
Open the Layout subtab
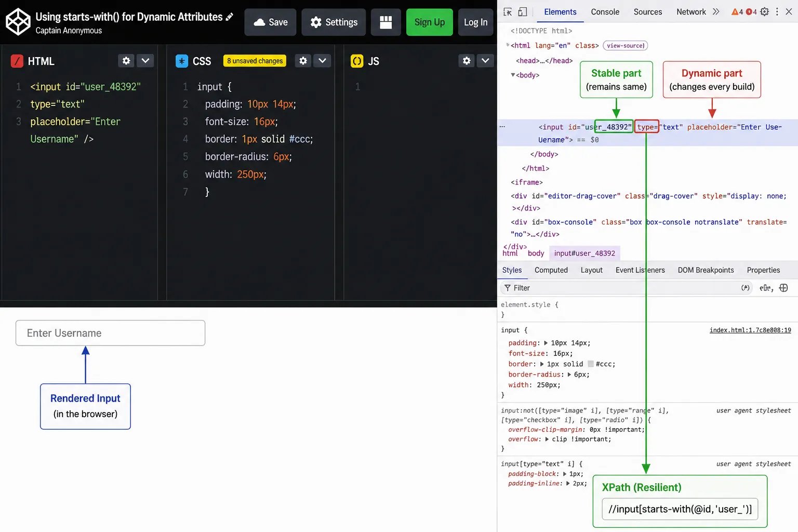(x=592, y=270)
